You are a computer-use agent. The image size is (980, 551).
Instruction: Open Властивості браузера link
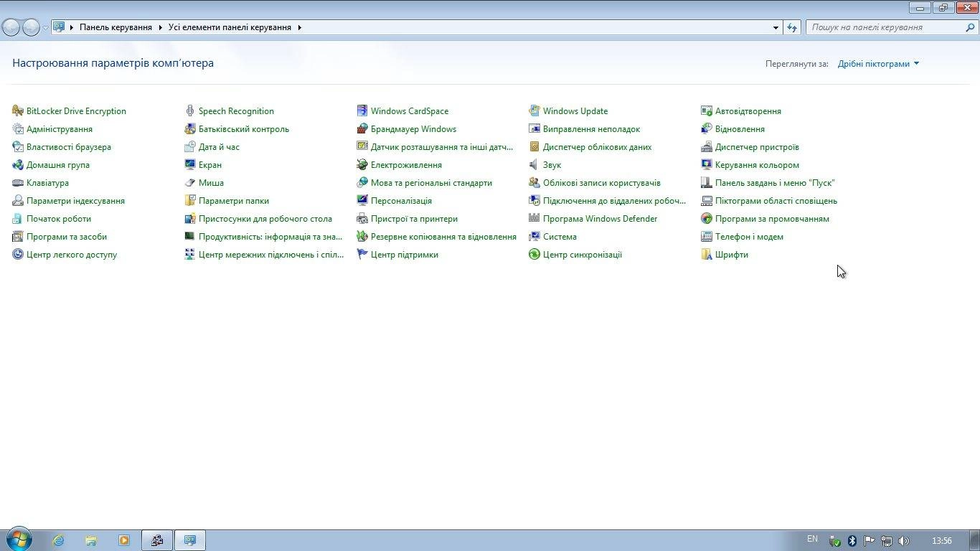[69, 147]
